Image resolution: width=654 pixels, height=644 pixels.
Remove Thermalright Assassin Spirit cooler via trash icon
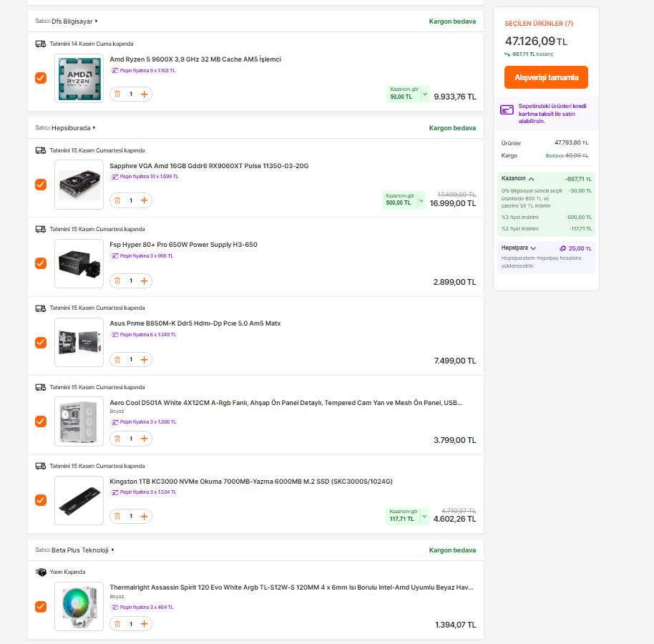click(117, 624)
